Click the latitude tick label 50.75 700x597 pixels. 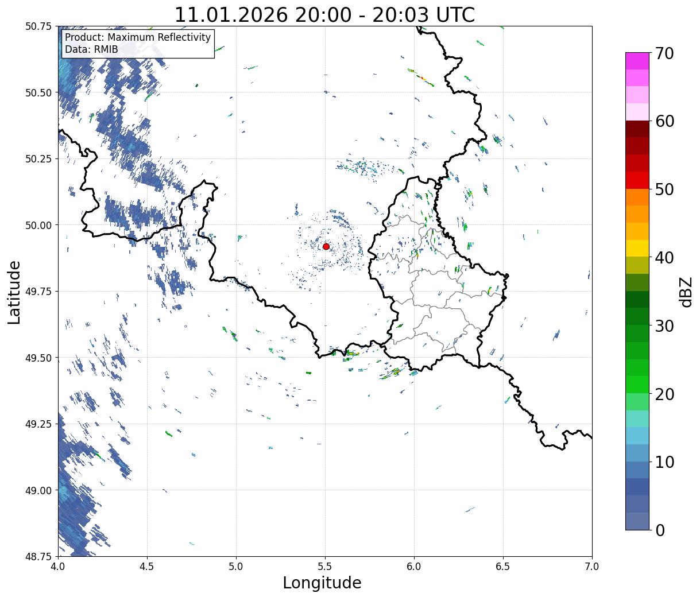point(38,26)
